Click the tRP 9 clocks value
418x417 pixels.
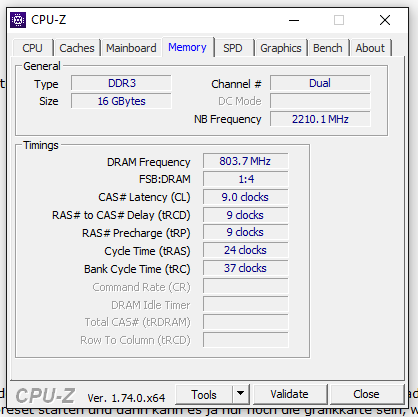[246, 232]
